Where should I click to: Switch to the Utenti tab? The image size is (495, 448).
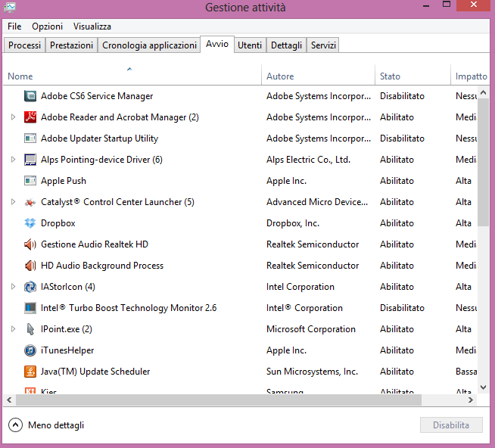coord(250,45)
